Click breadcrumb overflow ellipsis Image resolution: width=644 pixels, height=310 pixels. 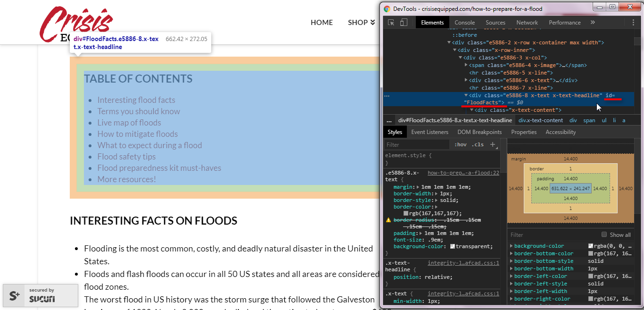point(389,120)
